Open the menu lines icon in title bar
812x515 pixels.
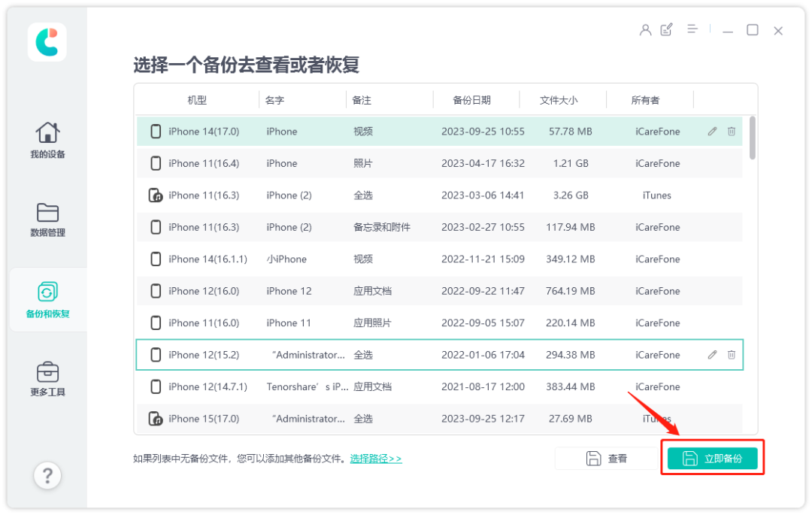coord(692,29)
